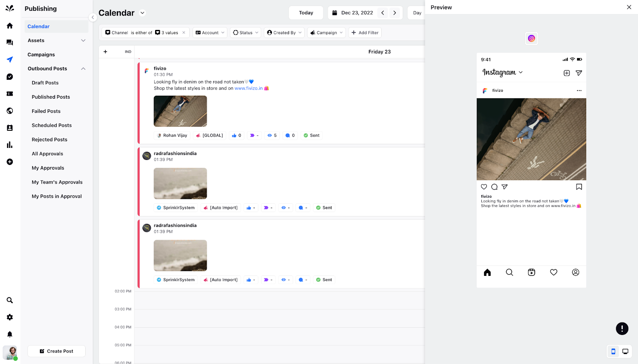Screen dimensions: 638x364
Task: Click the bookmark save icon in preview
Action: click(579, 187)
